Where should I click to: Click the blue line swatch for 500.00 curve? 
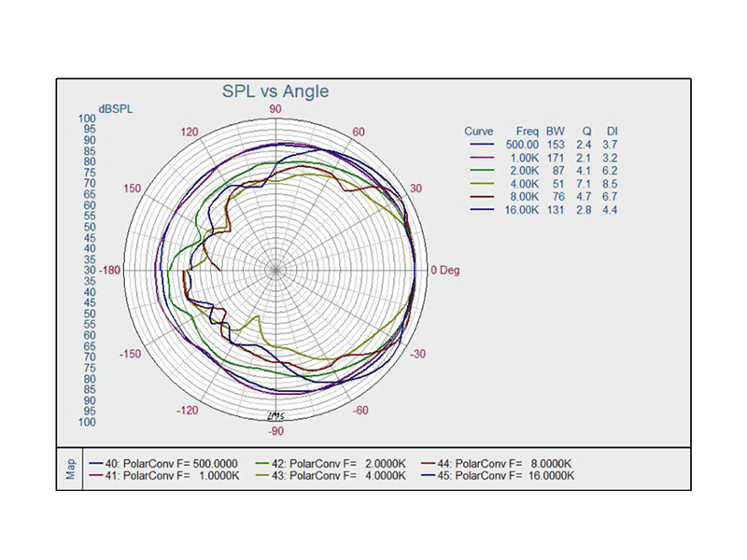pos(482,146)
